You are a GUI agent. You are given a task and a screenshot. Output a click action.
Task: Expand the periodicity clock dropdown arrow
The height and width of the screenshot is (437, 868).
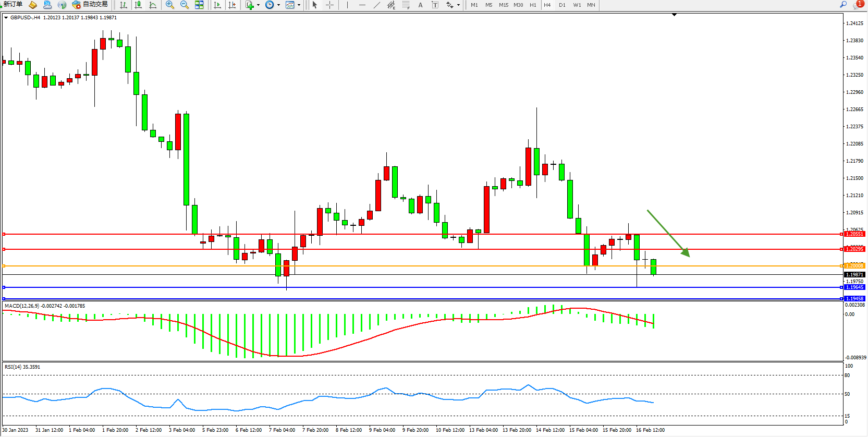[x=278, y=5]
